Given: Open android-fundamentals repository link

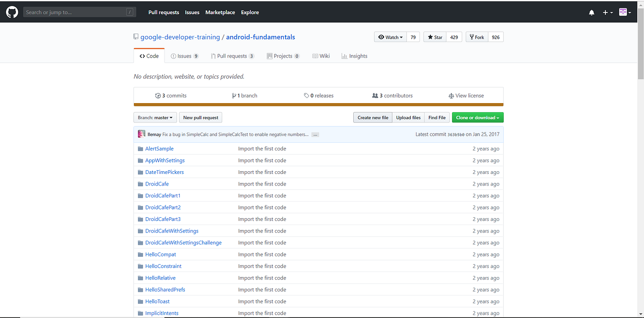Looking at the screenshot, I should pos(260,37).
